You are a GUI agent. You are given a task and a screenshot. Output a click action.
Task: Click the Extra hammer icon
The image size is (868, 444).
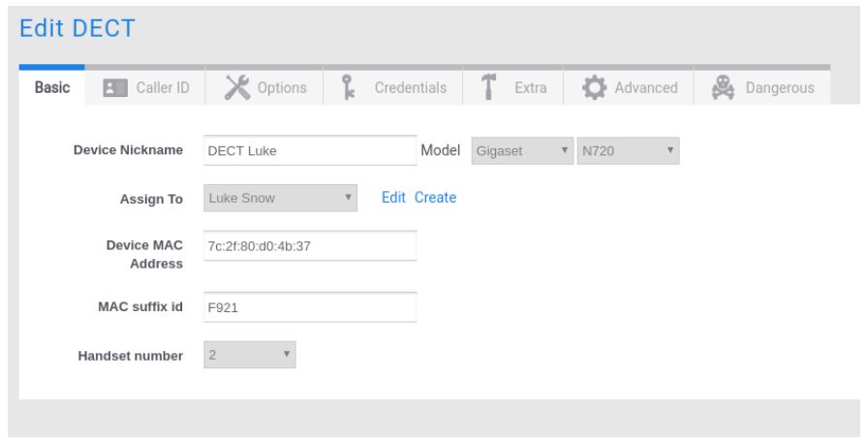pyautogui.click(x=490, y=87)
